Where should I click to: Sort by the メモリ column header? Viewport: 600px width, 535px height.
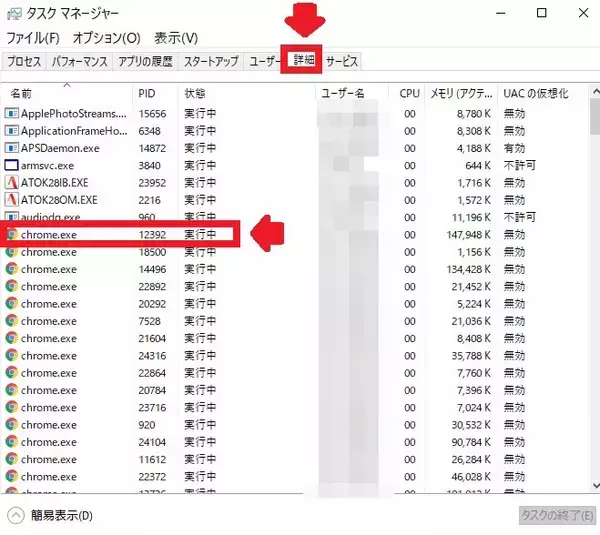(x=461, y=93)
